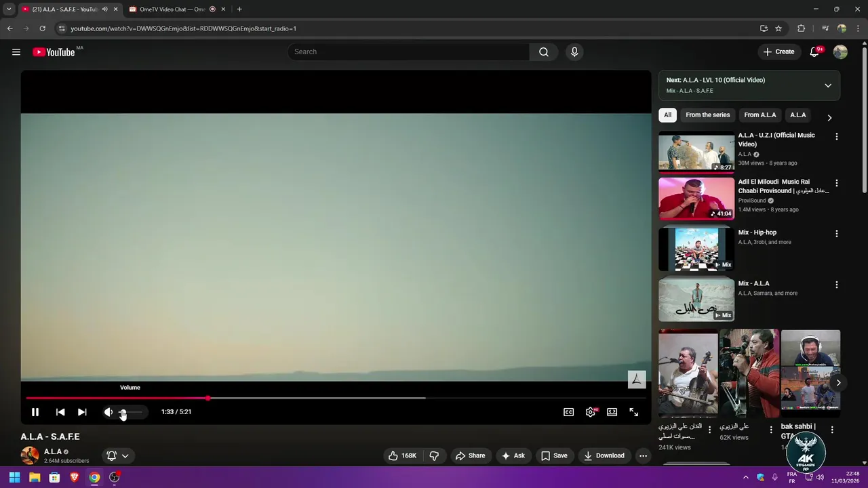Open options for Mix - A.L.A

tap(836, 285)
